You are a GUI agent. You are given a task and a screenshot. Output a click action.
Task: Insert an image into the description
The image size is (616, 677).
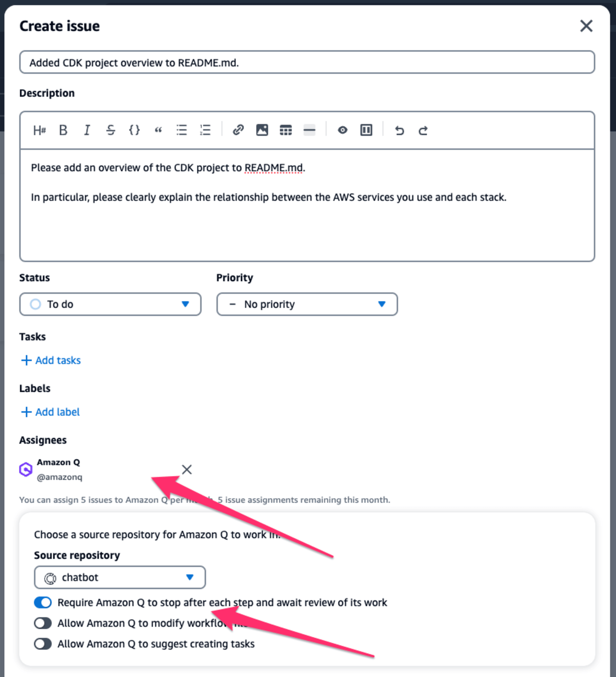point(262,130)
